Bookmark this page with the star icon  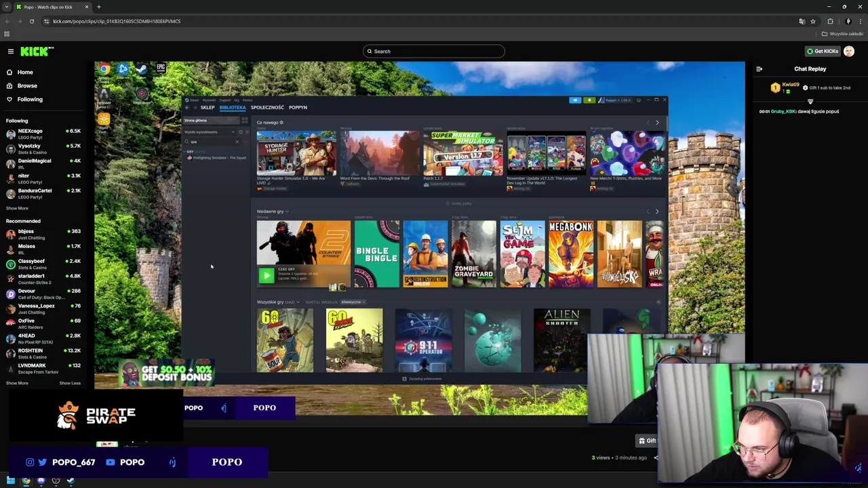tap(812, 21)
